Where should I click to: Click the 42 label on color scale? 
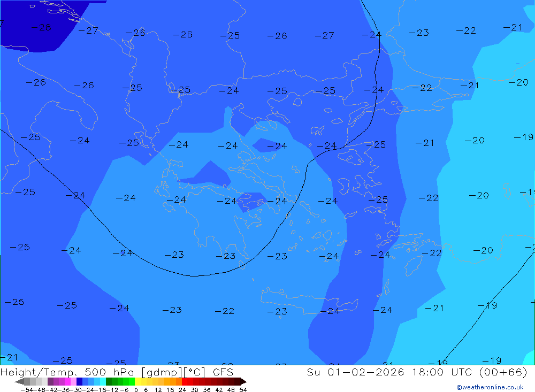click(219, 390)
